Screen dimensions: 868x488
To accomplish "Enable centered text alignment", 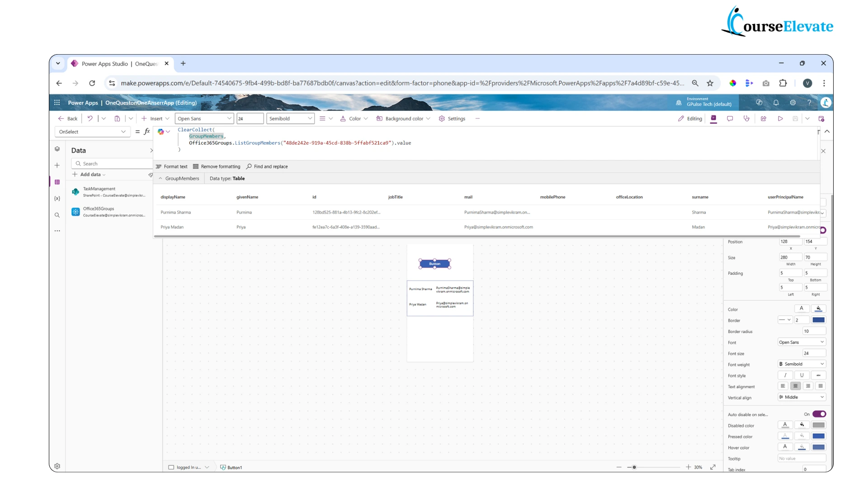I will click(795, 386).
